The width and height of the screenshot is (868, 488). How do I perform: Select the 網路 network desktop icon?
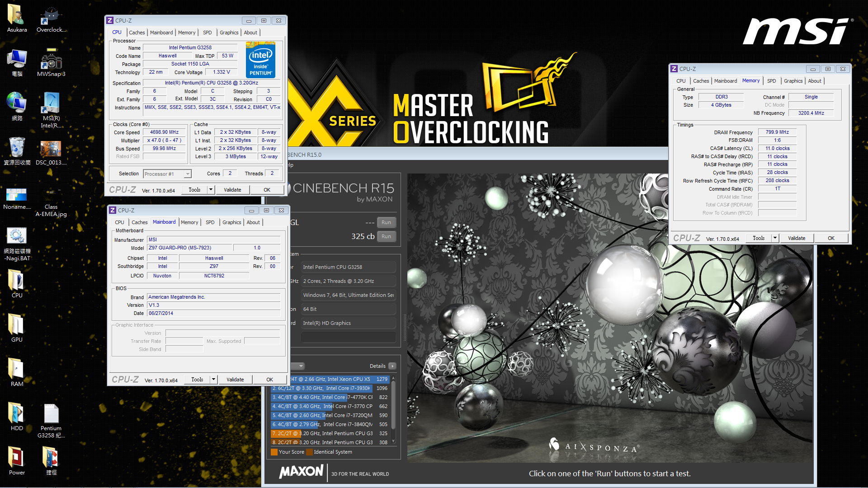tap(17, 107)
